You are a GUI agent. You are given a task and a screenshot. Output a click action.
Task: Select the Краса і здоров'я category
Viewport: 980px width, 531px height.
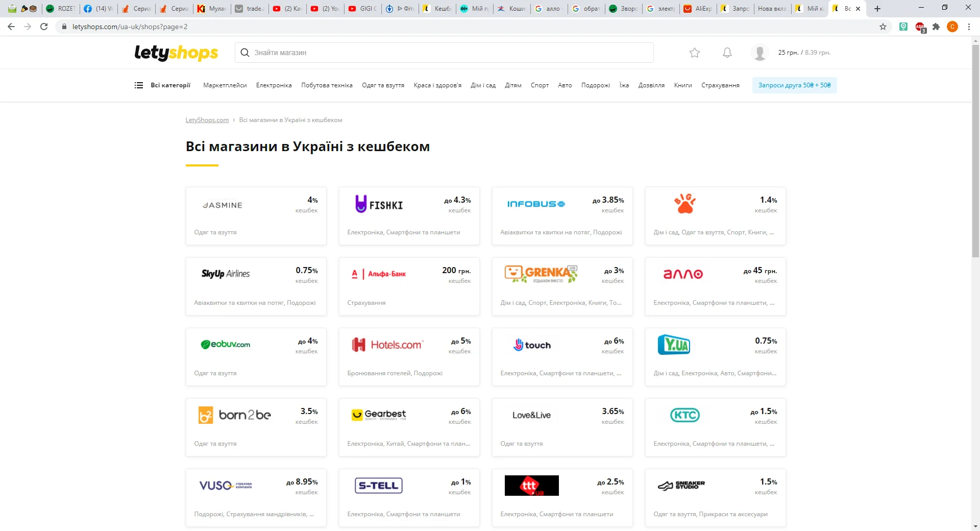(x=437, y=85)
